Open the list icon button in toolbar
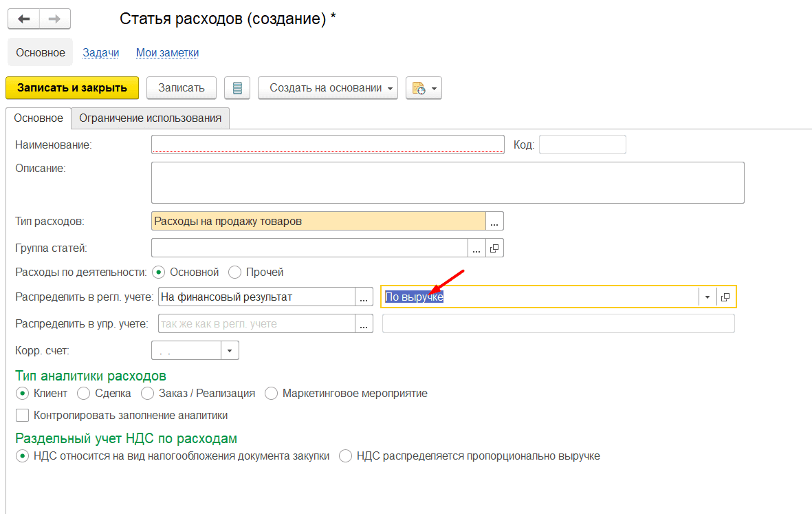812x514 pixels. pos(237,88)
